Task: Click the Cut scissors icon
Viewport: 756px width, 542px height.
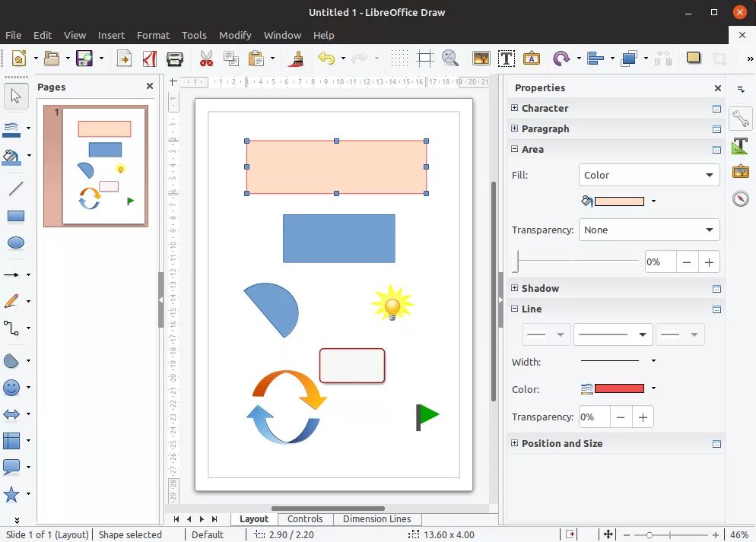Action: pos(206,59)
